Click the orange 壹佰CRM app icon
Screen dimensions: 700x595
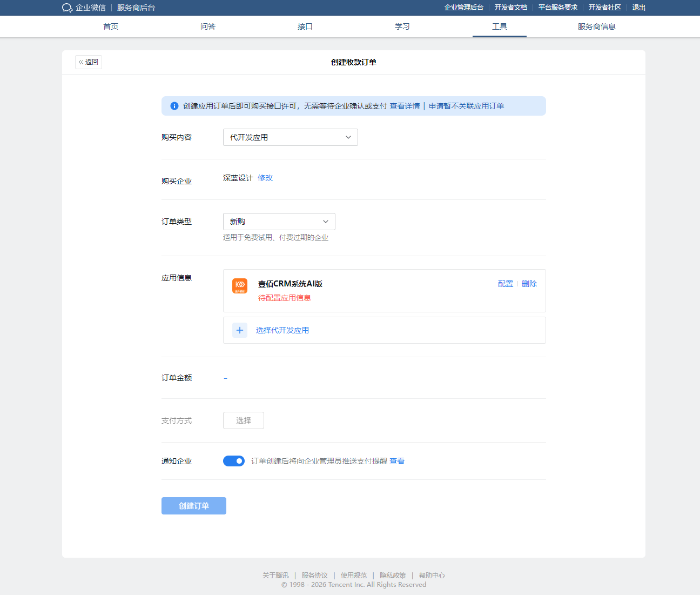click(240, 286)
